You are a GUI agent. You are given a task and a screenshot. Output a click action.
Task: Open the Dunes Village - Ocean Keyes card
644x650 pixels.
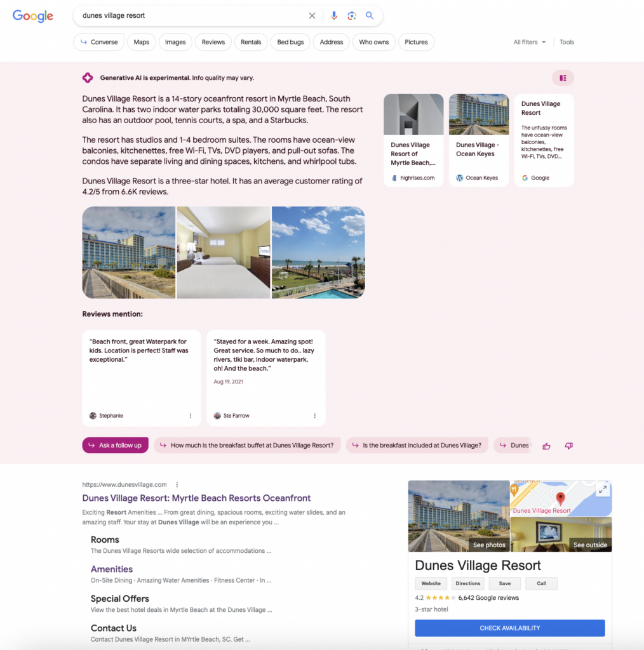478,140
